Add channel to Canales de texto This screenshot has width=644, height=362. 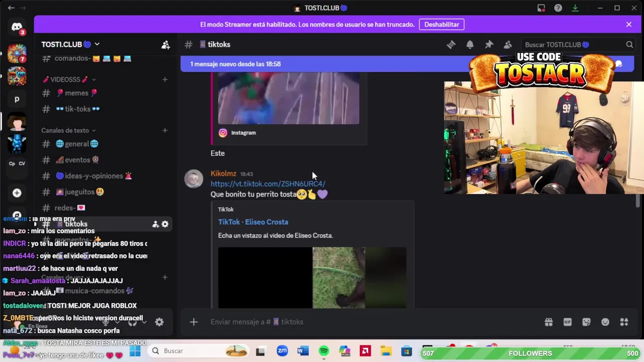(165, 131)
